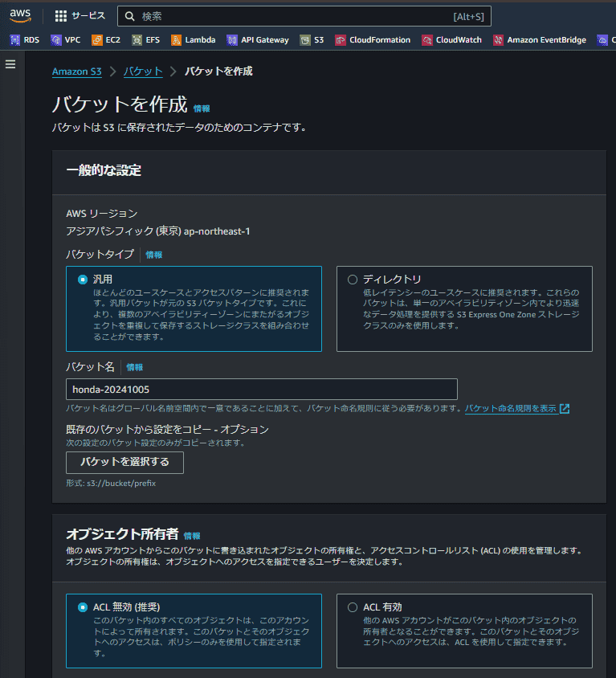Viewport: 616px width, 678px height.
Task: Click バケットを選択する button
Action: pos(124,463)
